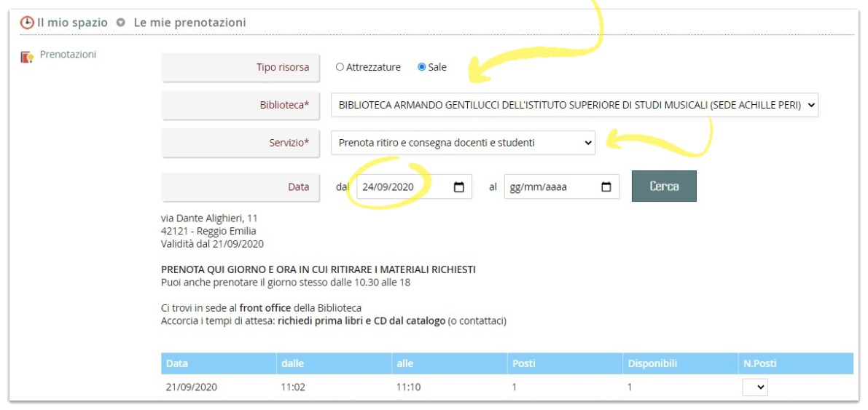Click the Biblioteca* label button

(x=240, y=106)
